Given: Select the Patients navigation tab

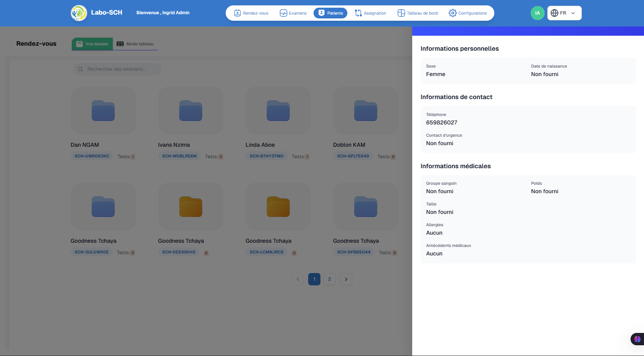Looking at the screenshot, I should point(330,13).
